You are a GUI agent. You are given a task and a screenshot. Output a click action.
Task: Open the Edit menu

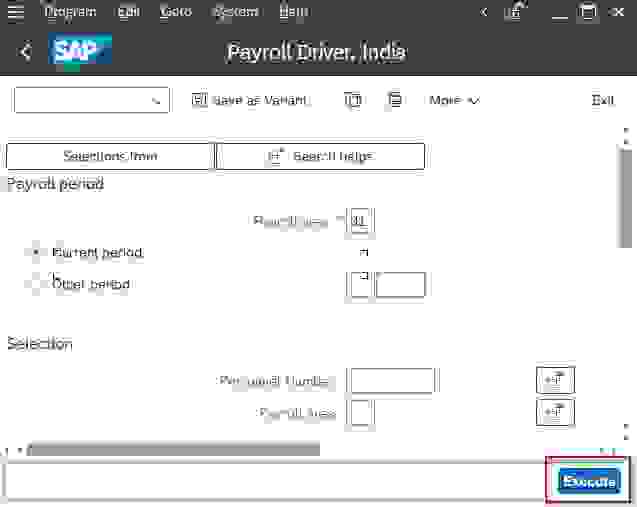click(x=129, y=12)
